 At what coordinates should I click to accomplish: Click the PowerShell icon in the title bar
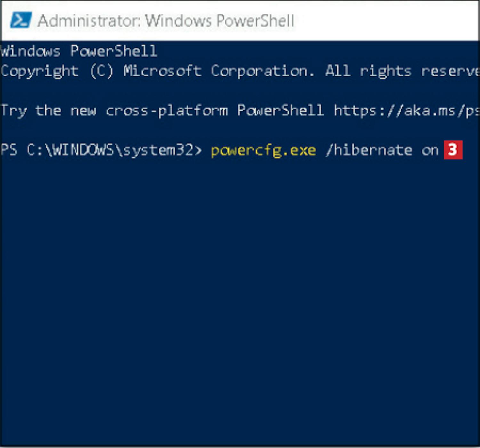tap(21, 20)
